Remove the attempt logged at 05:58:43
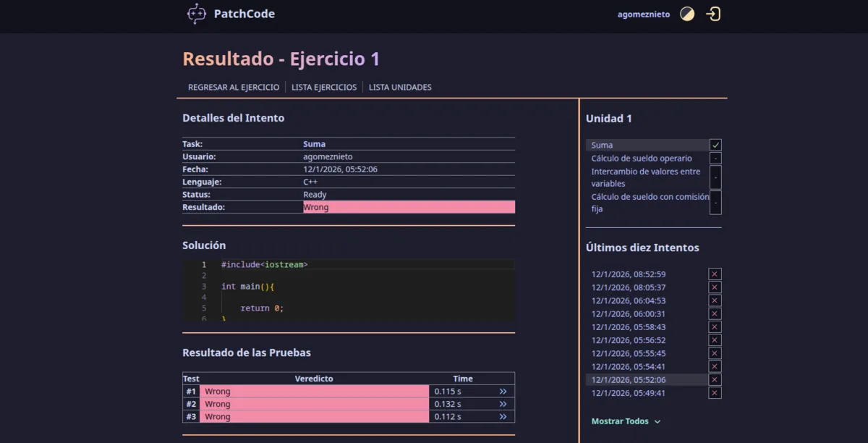868x443 pixels. [x=714, y=326]
